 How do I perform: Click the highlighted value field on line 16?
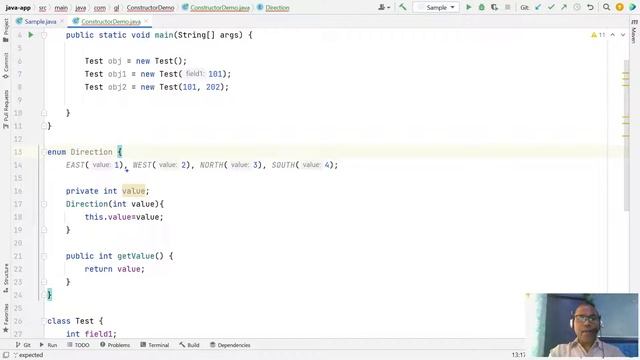click(x=133, y=191)
